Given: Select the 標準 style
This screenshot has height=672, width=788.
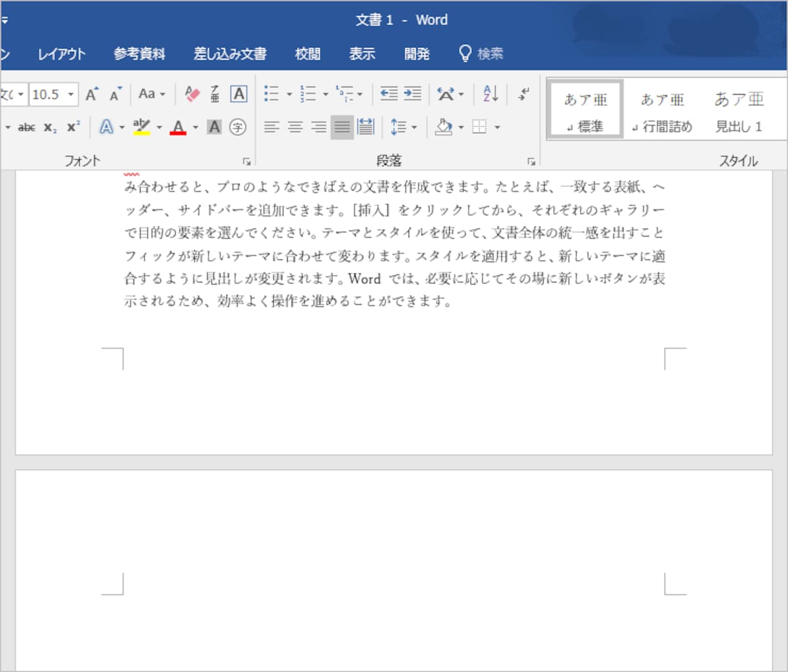Looking at the screenshot, I should 584,109.
